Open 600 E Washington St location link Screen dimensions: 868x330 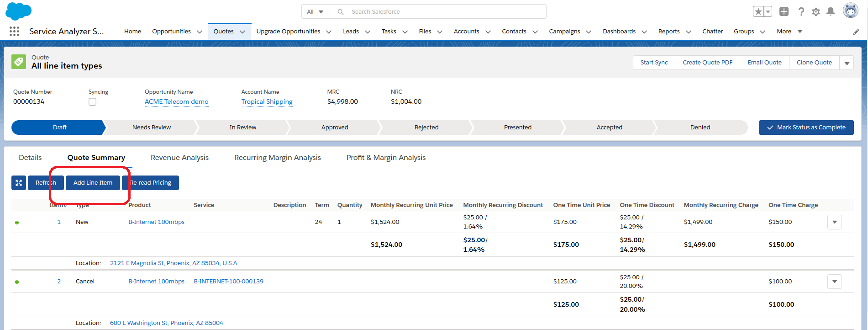(x=166, y=323)
